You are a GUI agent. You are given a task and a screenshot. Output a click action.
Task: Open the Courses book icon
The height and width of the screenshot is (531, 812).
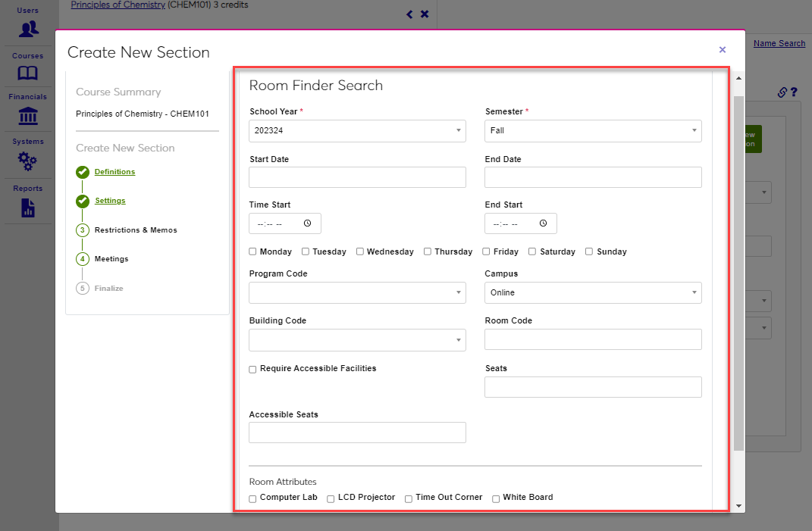[28, 73]
